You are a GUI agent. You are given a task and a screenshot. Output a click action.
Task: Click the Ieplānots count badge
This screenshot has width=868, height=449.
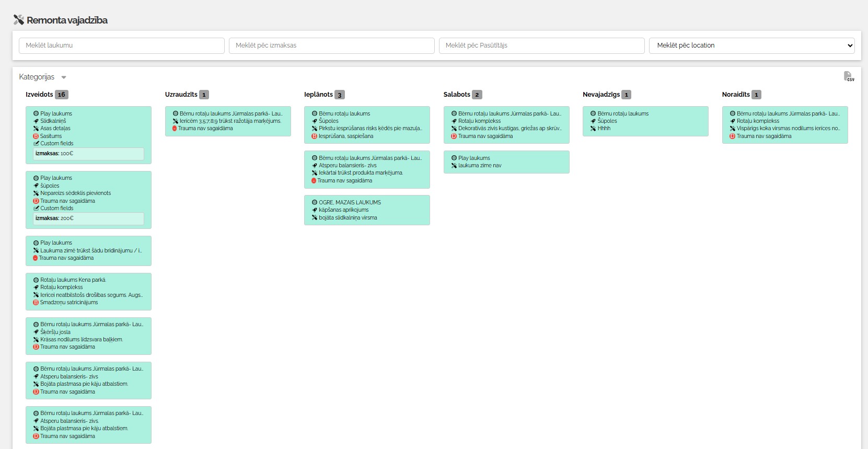point(340,95)
